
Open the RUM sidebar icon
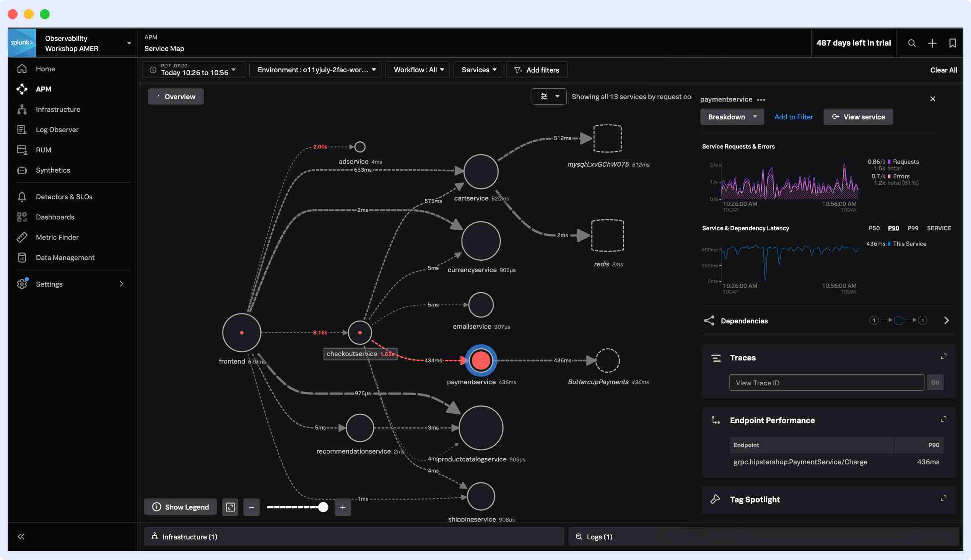point(22,149)
